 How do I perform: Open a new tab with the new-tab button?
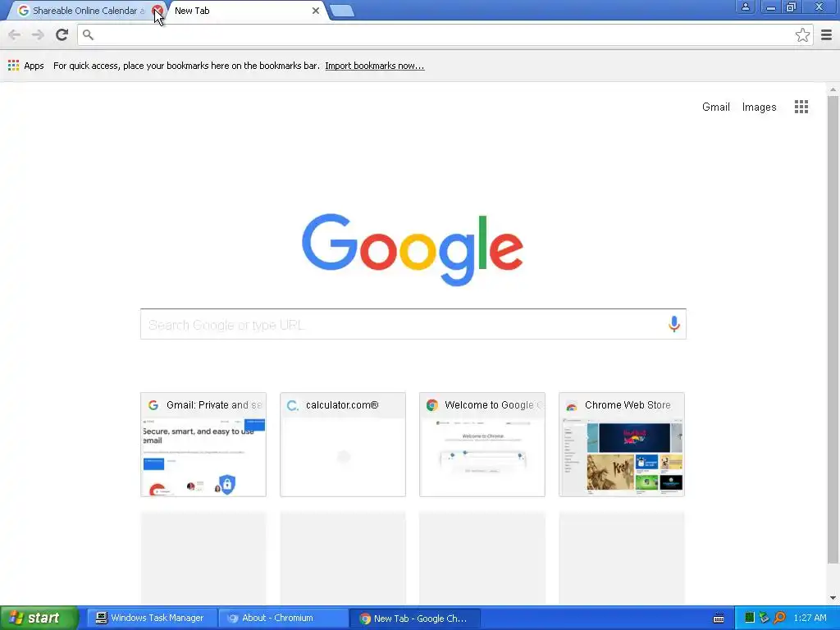(342, 11)
